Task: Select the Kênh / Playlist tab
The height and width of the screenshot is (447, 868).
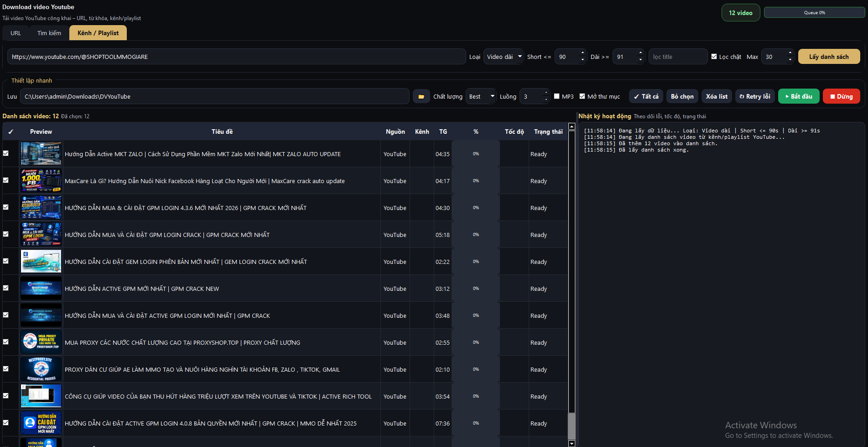Action: [98, 33]
